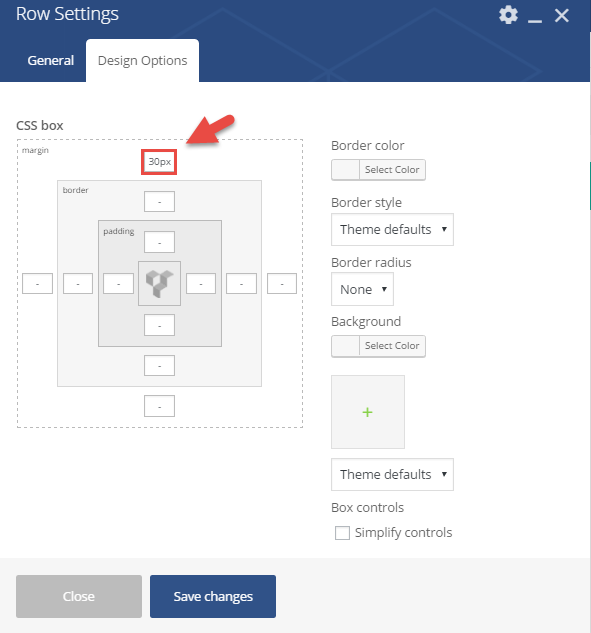Click the Save changes button
This screenshot has height=633, width=591.
point(213,596)
